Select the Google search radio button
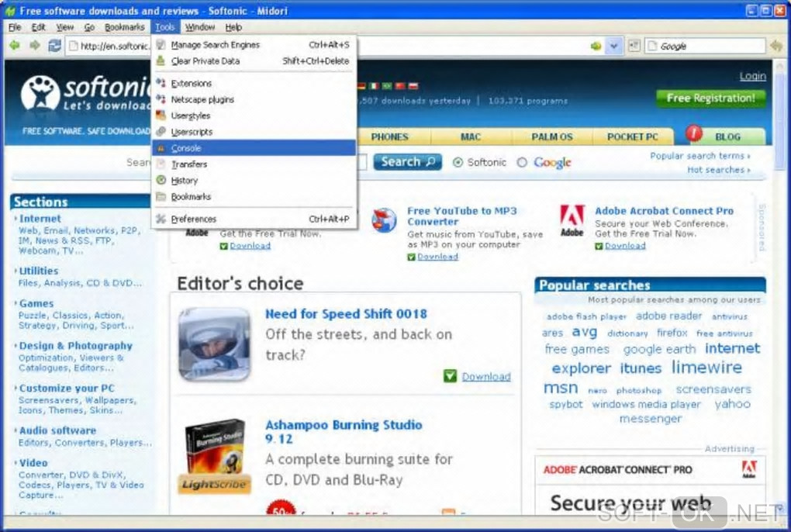The image size is (791, 532). (522, 162)
